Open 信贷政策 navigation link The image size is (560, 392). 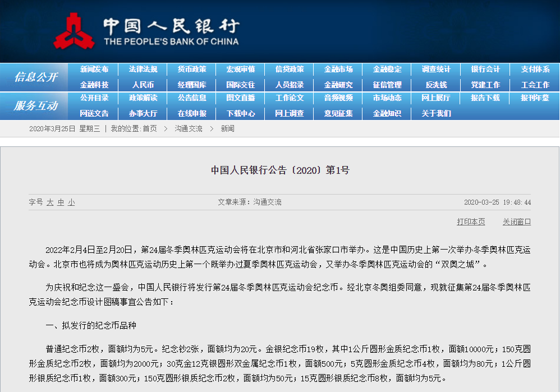(290, 70)
